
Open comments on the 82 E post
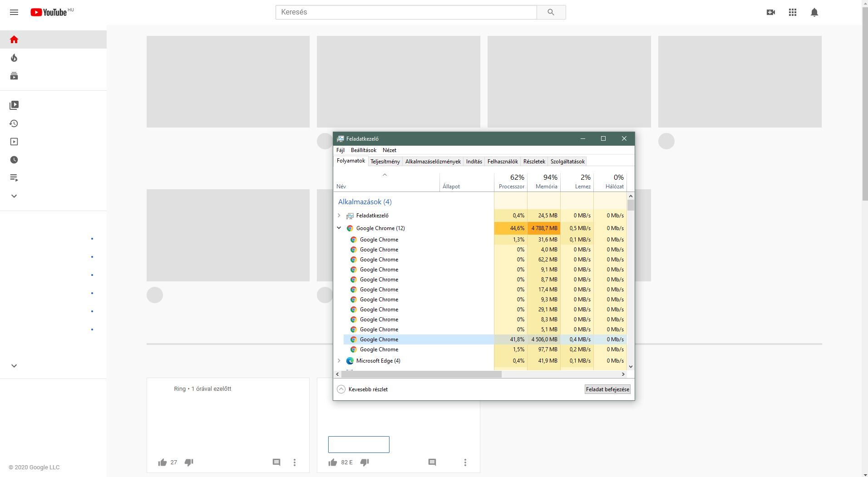tap(432, 462)
